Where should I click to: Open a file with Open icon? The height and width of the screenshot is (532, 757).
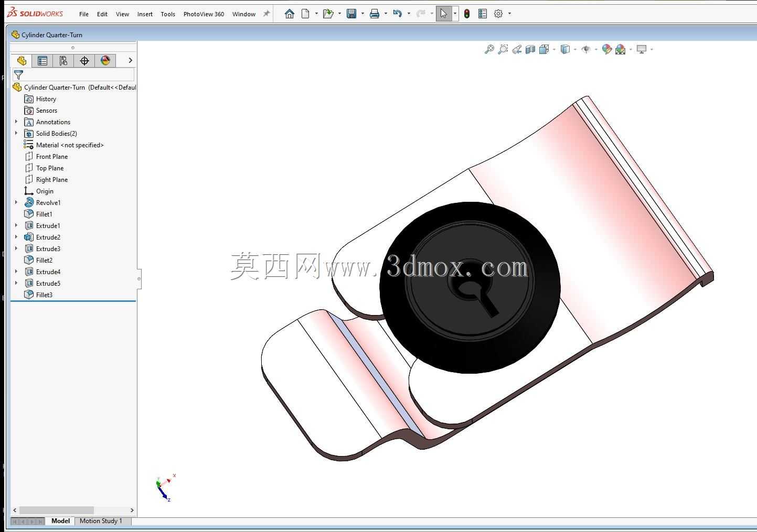point(328,14)
